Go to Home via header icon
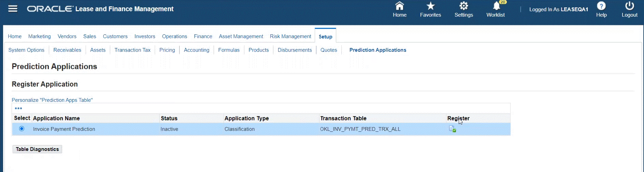This screenshot has height=172, width=644. (x=400, y=10)
